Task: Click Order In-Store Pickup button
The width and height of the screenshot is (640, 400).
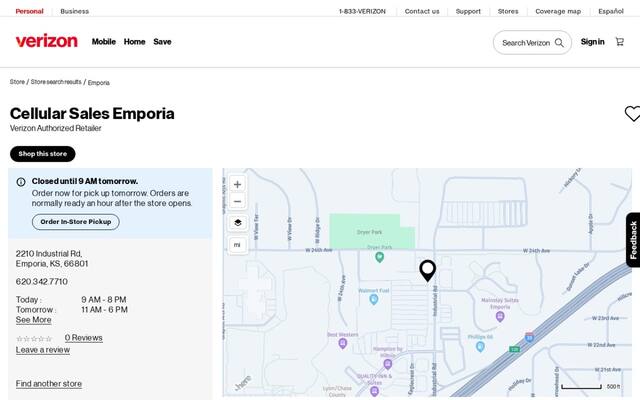Action: coord(76,222)
